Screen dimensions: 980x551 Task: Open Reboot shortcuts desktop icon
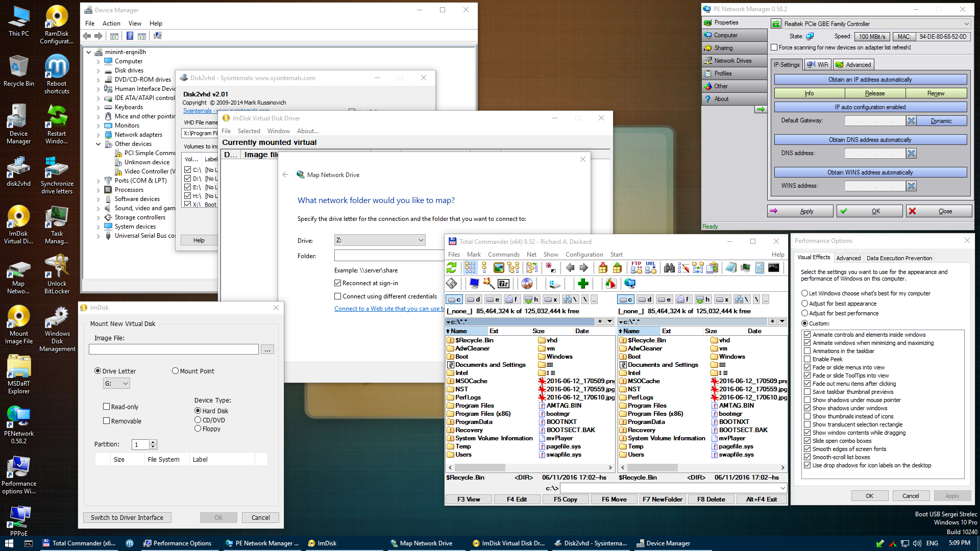click(x=57, y=74)
